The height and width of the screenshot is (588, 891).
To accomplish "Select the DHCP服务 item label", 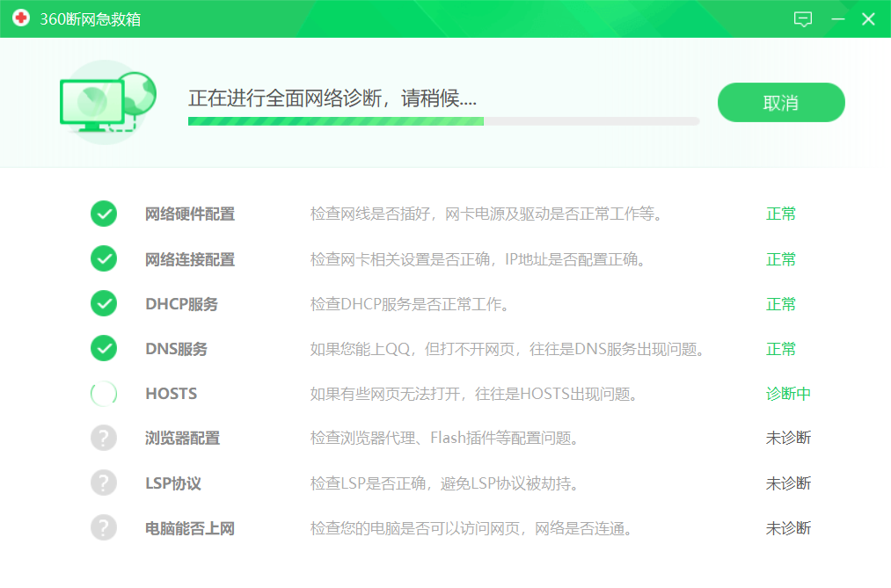I will click(181, 304).
